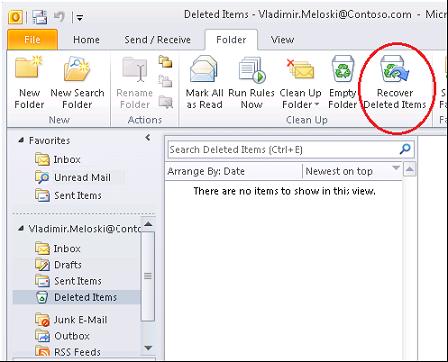Screen dimensions: 448x362
Task: Click the search magnifier icon
Action: pos(405,149)
